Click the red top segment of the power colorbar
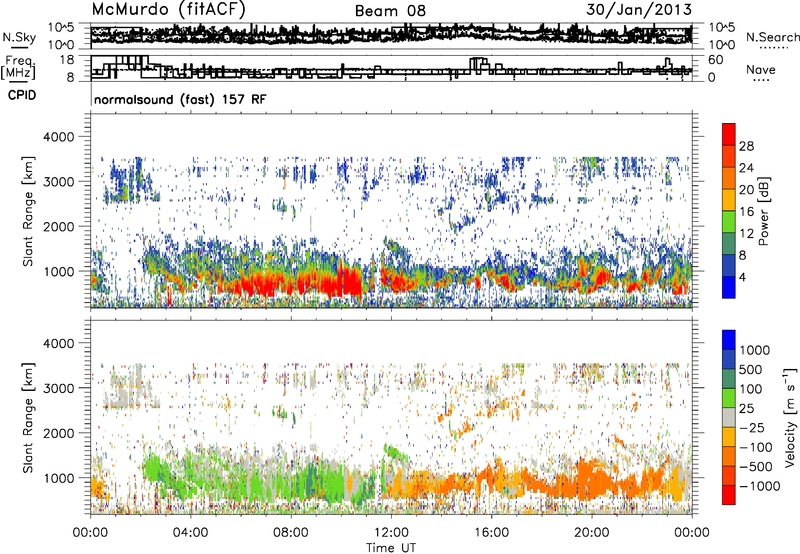The image size is (800, 554). pos(729,134)
